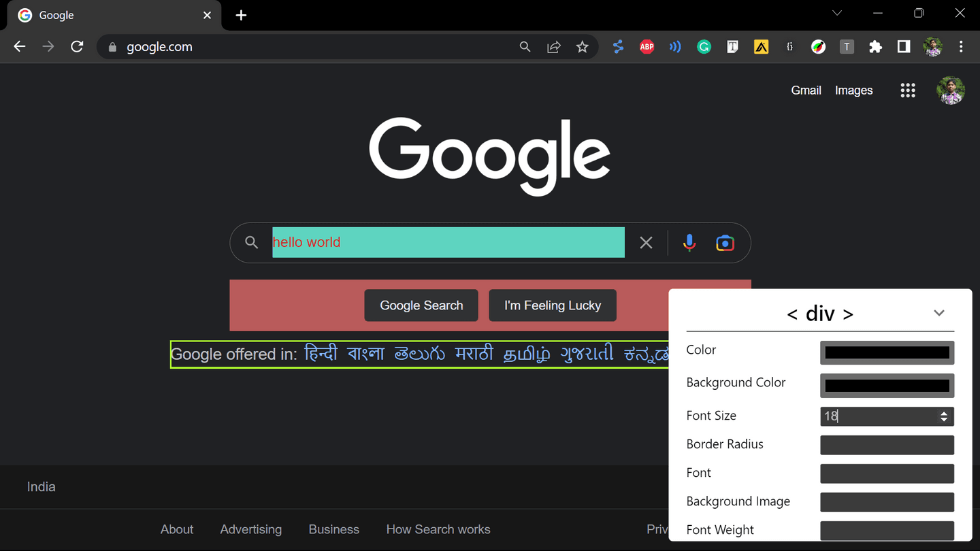Switch Google to Gujarati (ગુજરાતી)
This screenshot has width=980, height=551.
(x=587, y=354)
